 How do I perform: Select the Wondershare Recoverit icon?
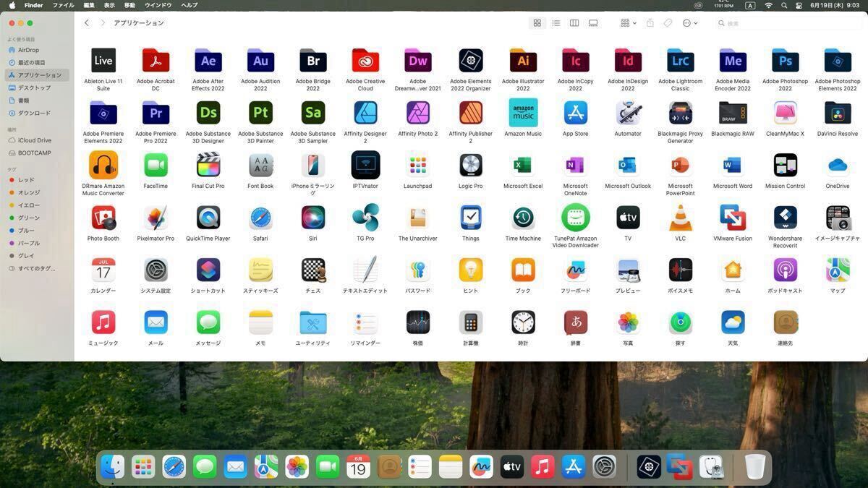(785, 218)
